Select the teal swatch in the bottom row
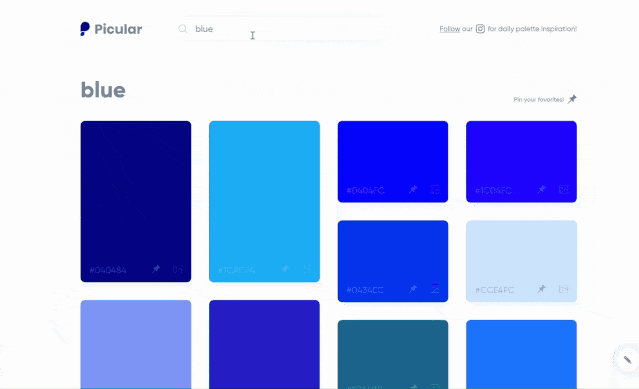 point(393,354)
